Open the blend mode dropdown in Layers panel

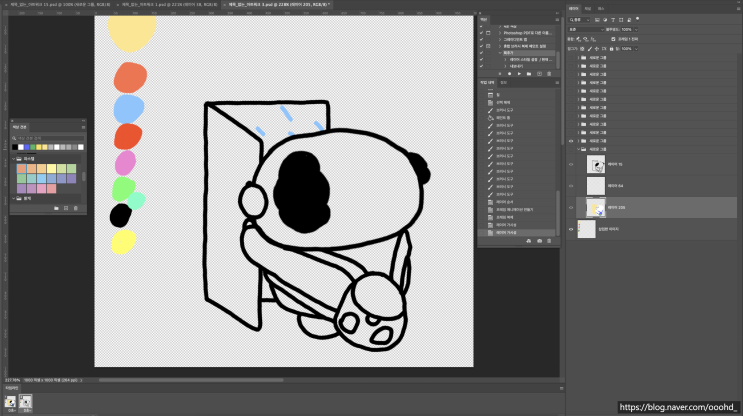coord(586,29)
